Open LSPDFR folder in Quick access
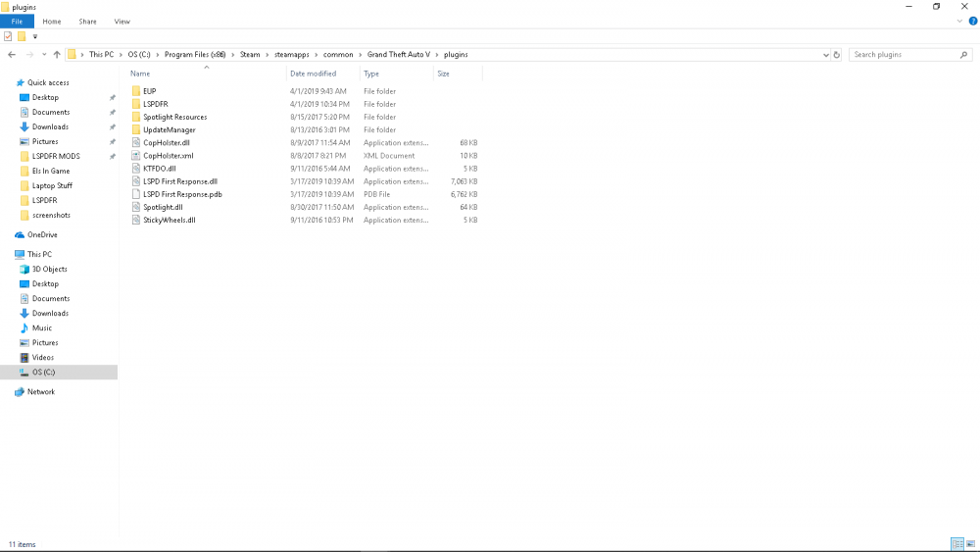Screen dimensions: 980x552 point(44,200)
